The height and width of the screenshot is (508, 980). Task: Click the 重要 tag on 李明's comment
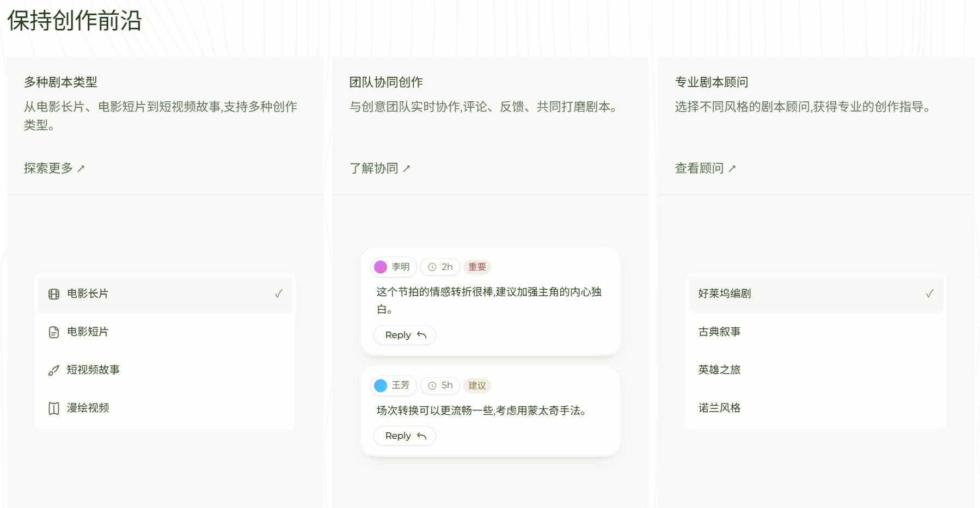tap(477, 267)
